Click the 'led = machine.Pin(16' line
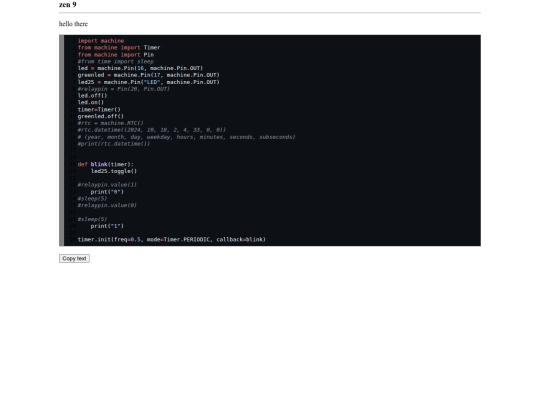This screenshot has height=405, width=540. [x=140, y=68]
